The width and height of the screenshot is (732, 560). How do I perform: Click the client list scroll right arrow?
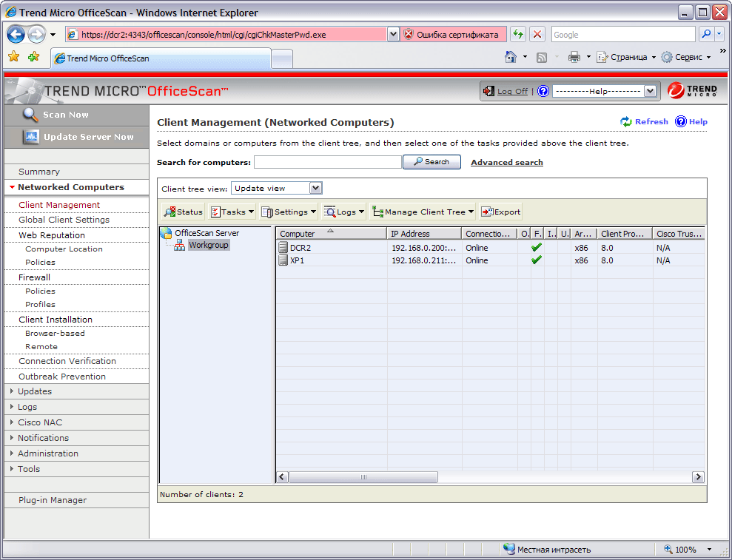[698, 477]
